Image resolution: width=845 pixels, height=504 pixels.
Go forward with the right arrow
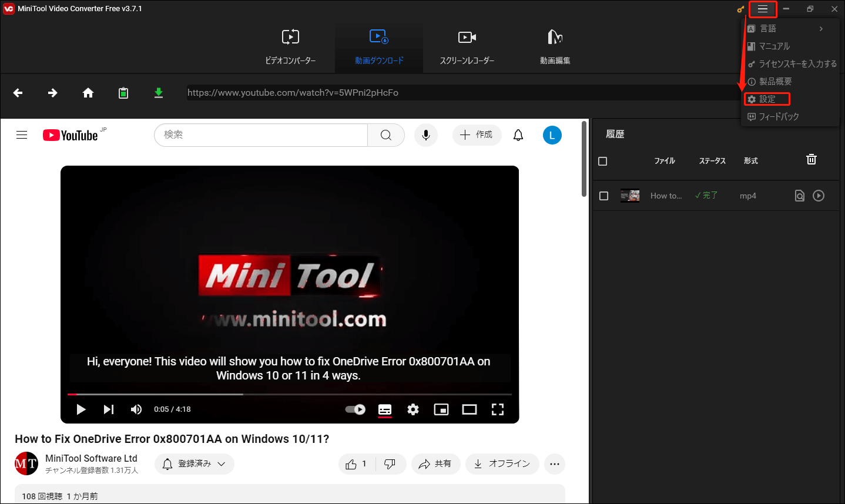pos(53,93)
